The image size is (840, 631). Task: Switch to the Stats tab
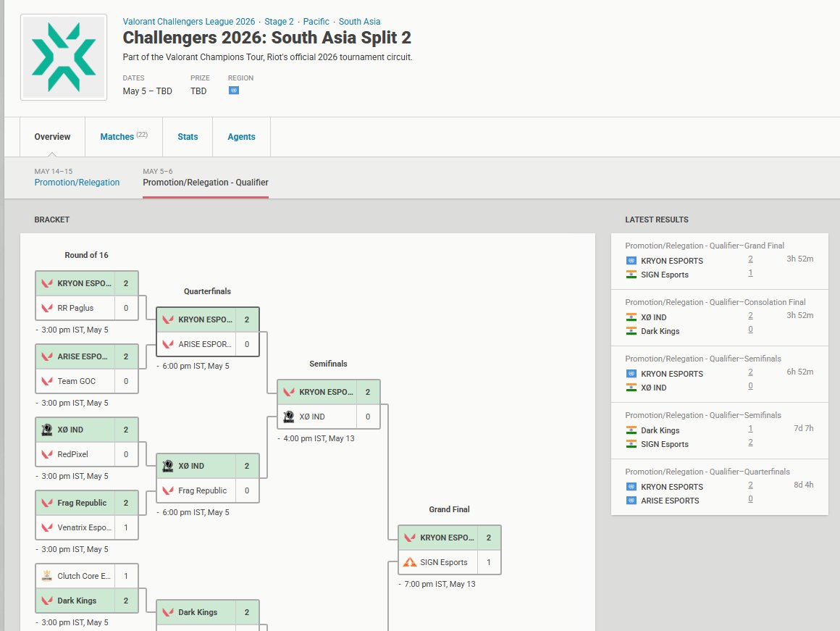[x=188, y=137]
